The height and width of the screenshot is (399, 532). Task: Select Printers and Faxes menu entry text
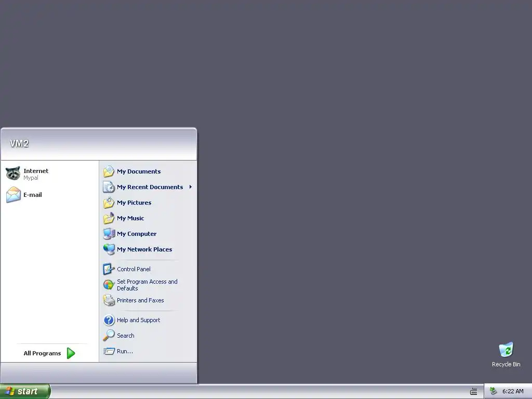click(x=140, y=300)
